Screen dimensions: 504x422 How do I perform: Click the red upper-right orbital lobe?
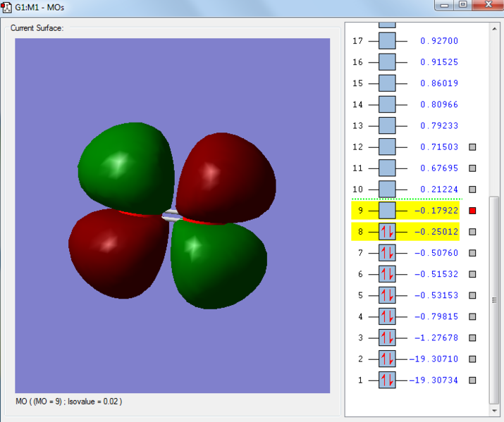(x=226, y=177)
